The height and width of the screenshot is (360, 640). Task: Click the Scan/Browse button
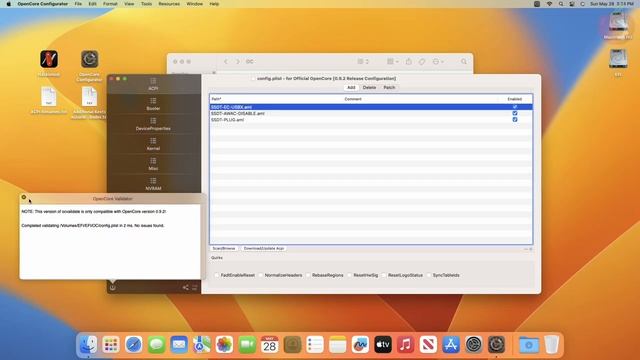coord(224,249)
